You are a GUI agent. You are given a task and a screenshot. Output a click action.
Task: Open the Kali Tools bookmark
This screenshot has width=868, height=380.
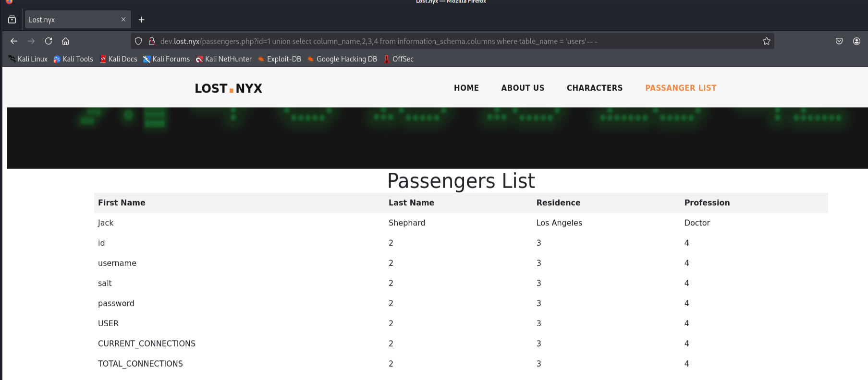pos(73,59)
